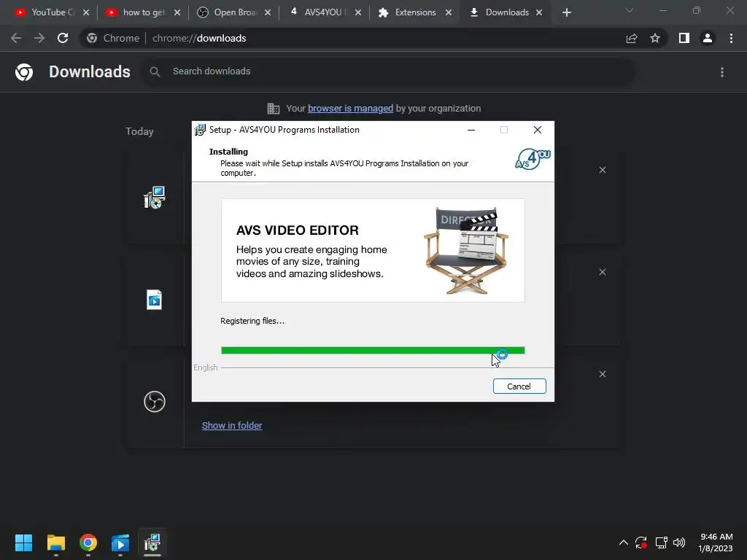This screenshot has width=747, height=560.
Task: Click the Search downloads magnifier icon
Action: point(155,72)
